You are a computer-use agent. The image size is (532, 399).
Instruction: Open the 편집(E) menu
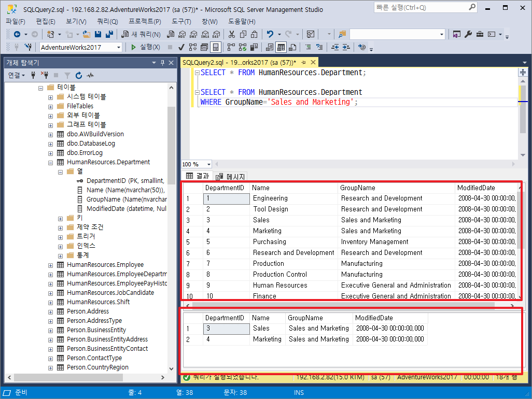point(46,22)
